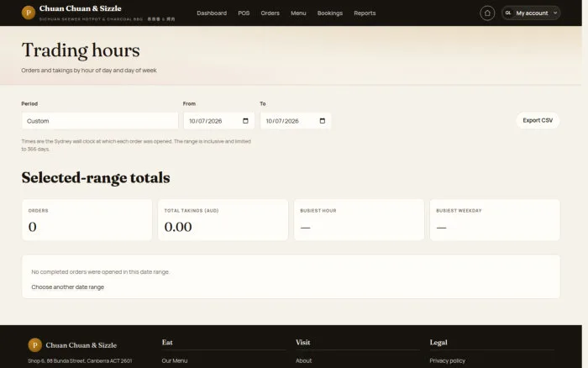Switch to Bookings in the navigation

329,13
